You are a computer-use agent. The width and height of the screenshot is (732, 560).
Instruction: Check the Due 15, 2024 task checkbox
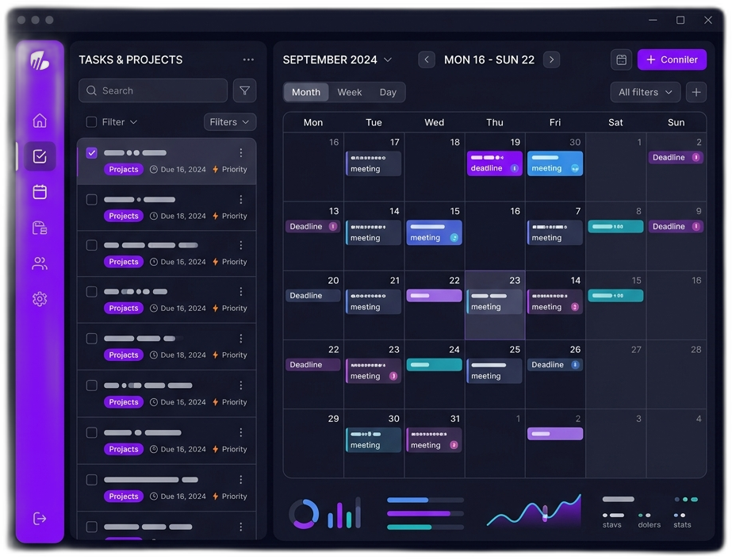(x=91, y=385)
